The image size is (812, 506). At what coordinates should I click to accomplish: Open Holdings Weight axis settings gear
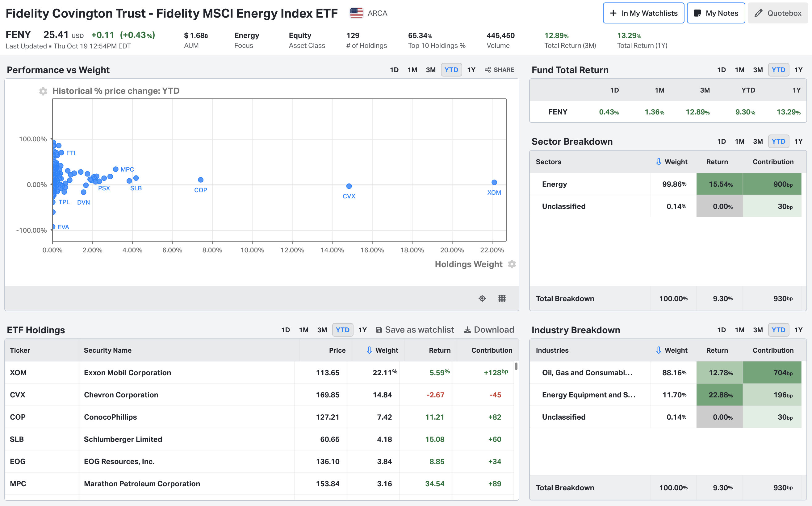pyautogui.click(x=512, y=264)
